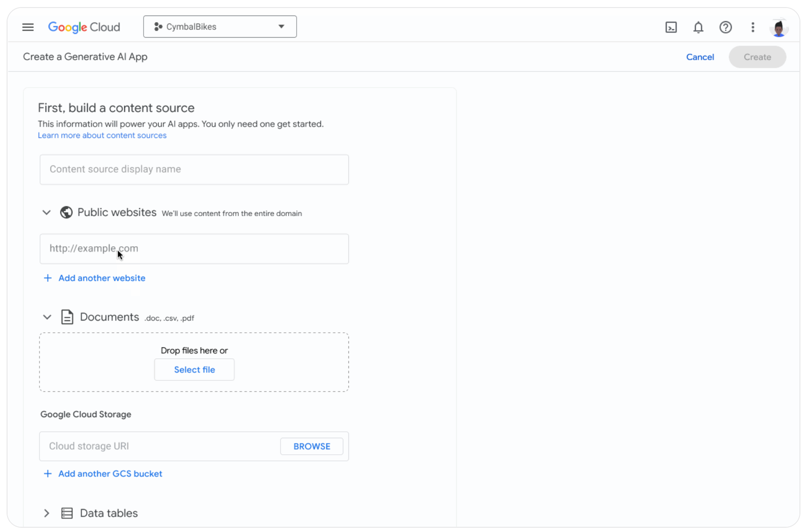Open the help question mark icon
Viewport: 807px width, 532px height.
726,27
